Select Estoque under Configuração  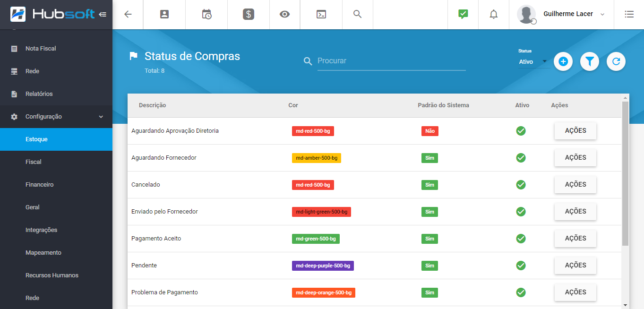(x=56, y=139)
